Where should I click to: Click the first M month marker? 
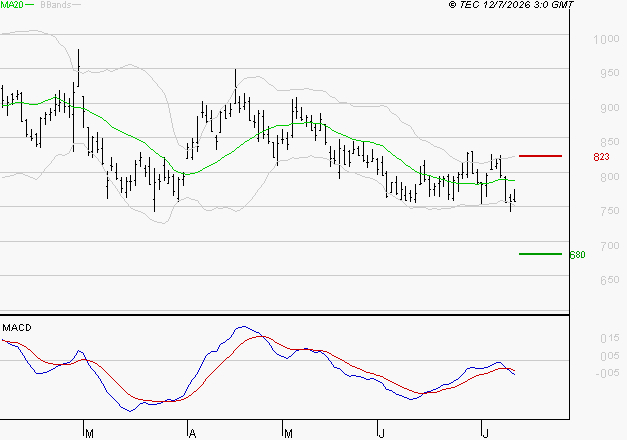click(89, 434)
